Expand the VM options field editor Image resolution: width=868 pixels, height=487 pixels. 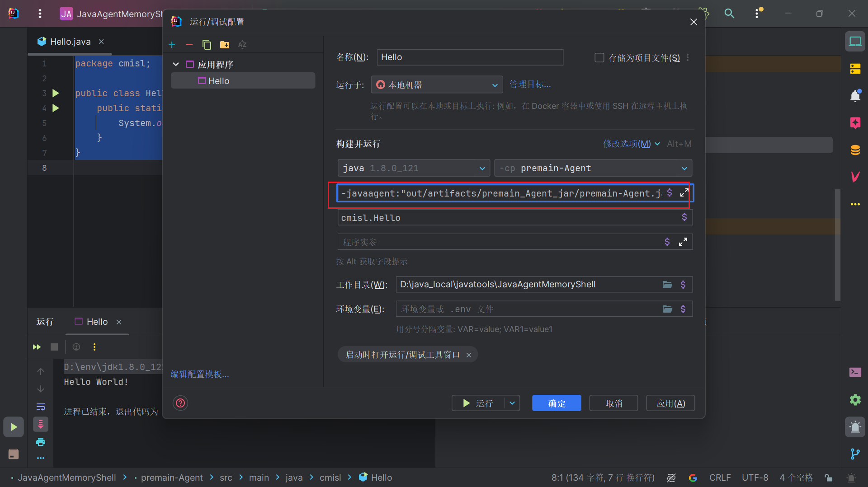coord(684,193)
